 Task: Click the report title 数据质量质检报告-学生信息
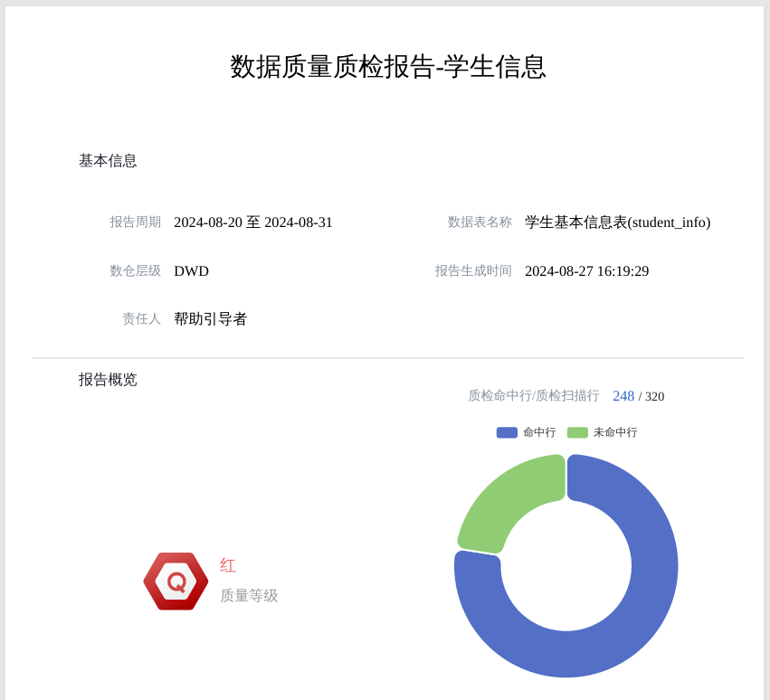coord(388,67)
